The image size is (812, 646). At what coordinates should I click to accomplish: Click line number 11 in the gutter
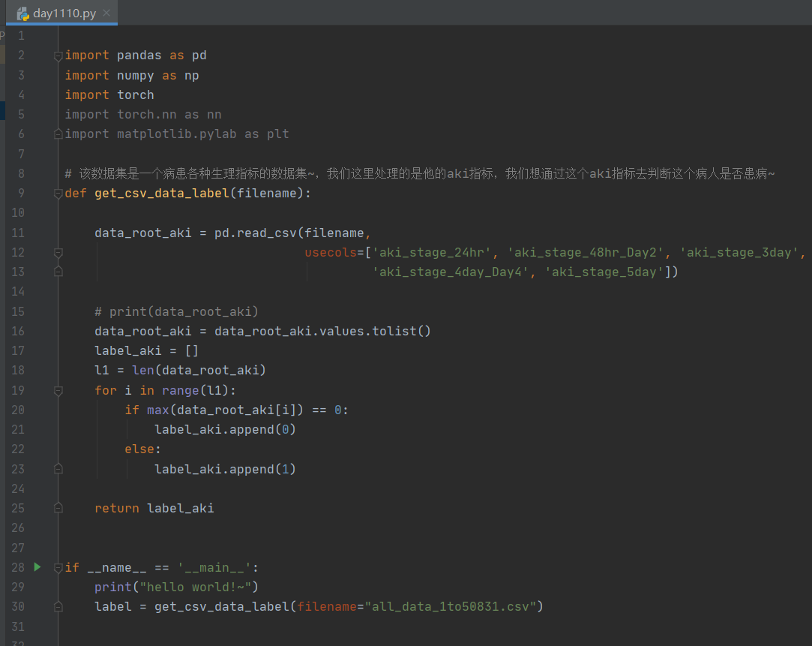coord(18,233)
